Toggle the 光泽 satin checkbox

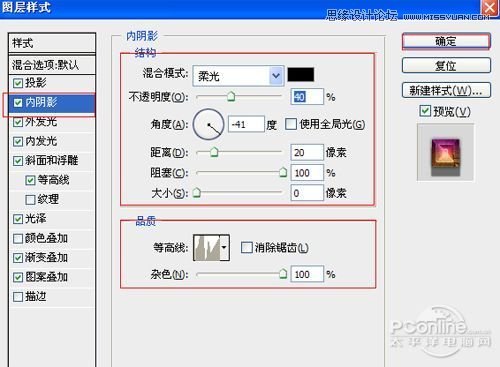18,219
